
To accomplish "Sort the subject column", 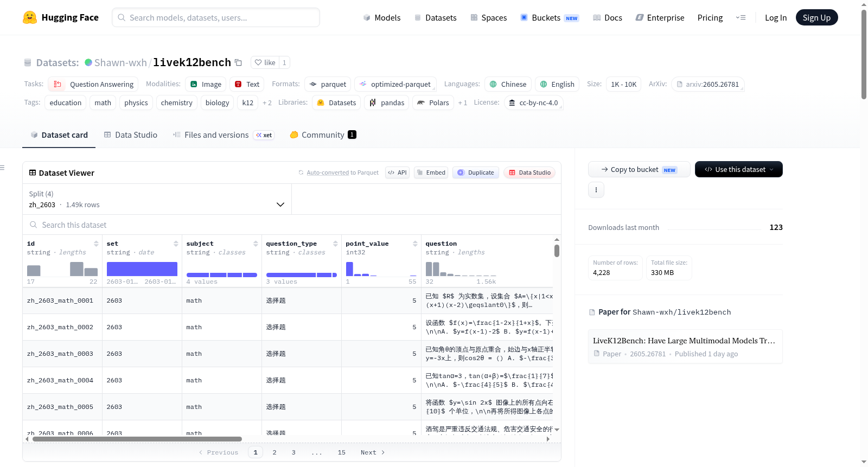I will [x=256, y=244].
